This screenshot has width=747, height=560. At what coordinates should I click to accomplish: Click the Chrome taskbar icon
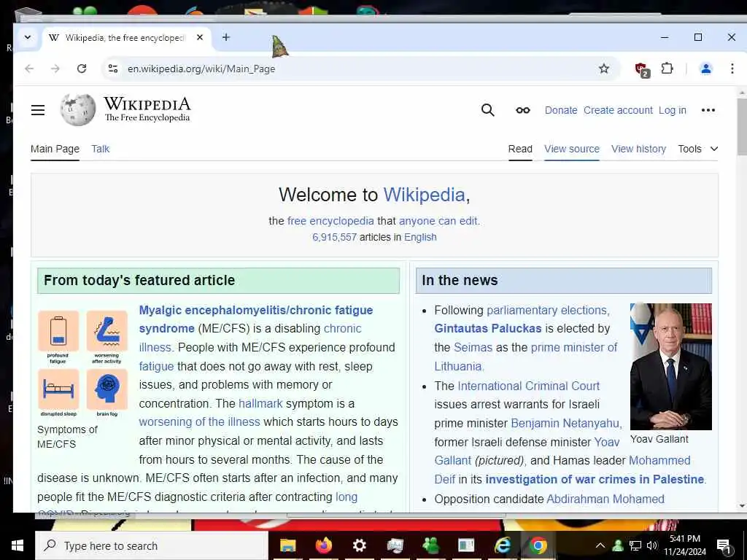coord(538,545)
